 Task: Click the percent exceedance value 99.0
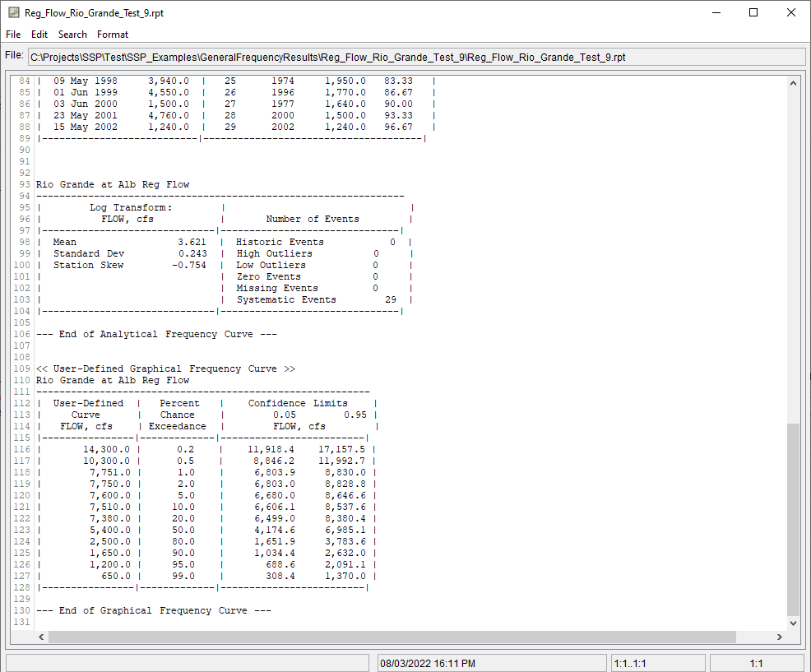click(x=183, y=576)
